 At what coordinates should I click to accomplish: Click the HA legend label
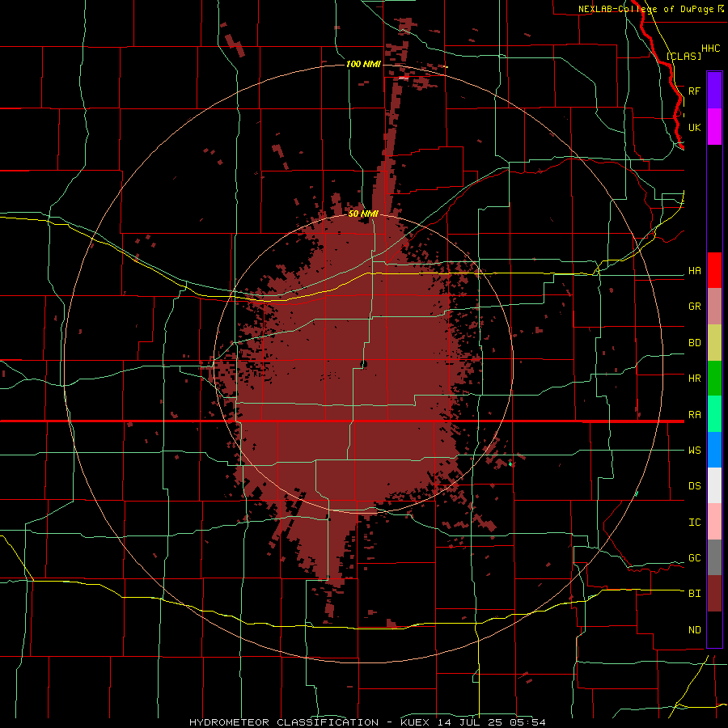pyautogui.click(x=694, y=271)
